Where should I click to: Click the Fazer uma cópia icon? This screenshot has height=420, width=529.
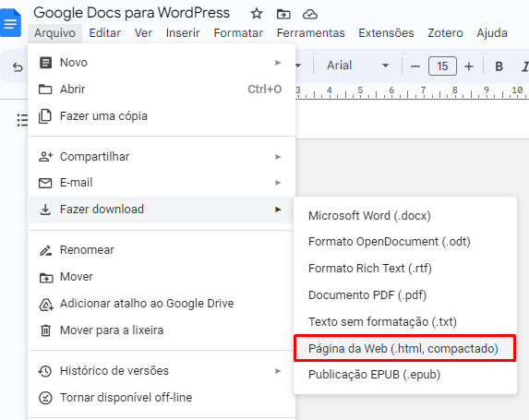45,116
